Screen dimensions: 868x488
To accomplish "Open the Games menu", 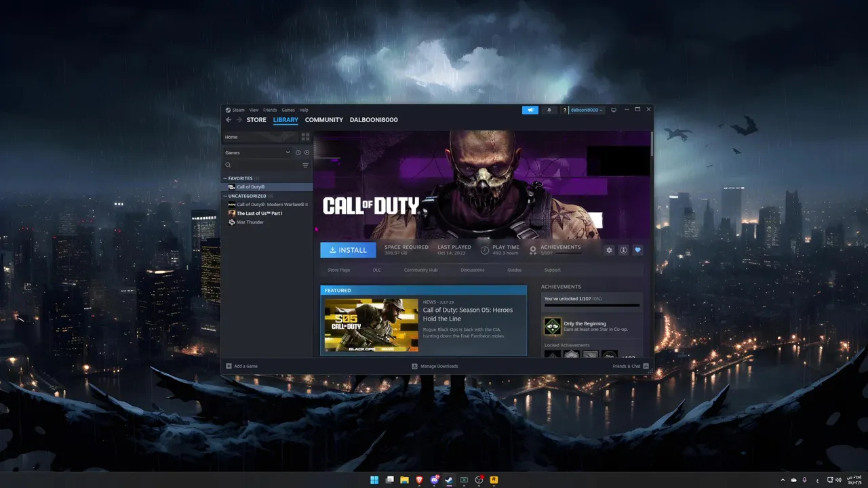I will click(x=288, y=110).
